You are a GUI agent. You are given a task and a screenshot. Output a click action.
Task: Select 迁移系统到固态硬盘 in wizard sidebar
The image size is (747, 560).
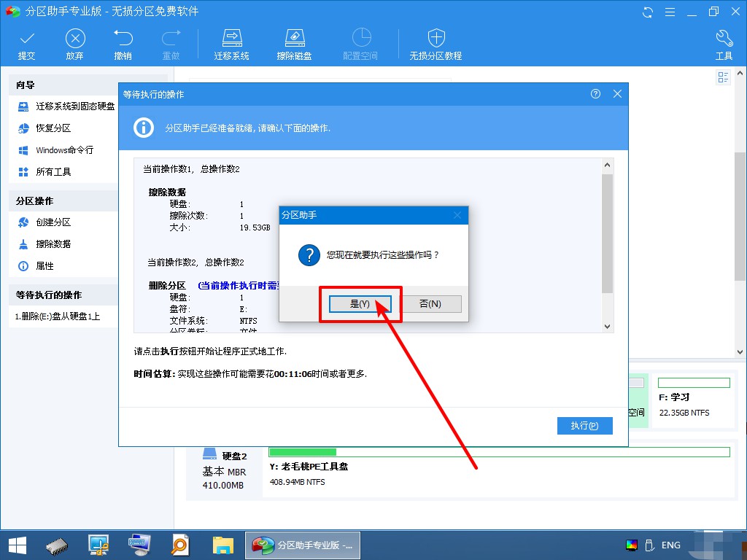[x=66, y=106]
